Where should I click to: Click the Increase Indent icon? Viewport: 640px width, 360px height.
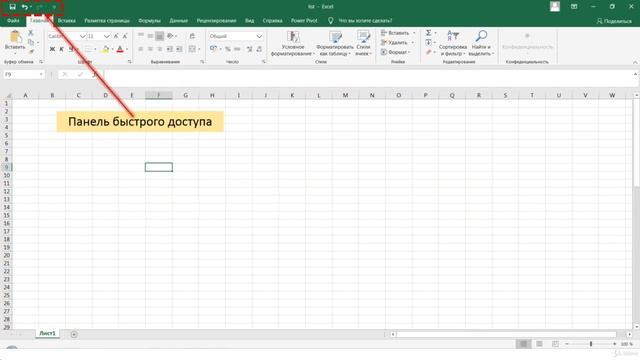(179, 49)
